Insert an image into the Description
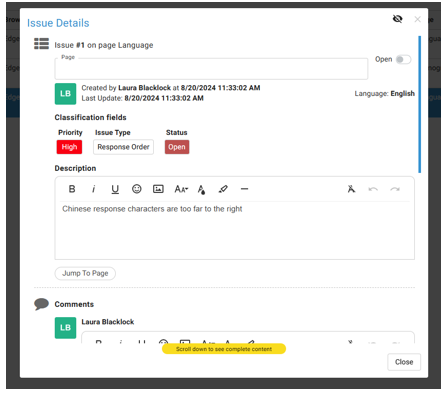This screenshot has height=393, width=448. coord(158,189)
